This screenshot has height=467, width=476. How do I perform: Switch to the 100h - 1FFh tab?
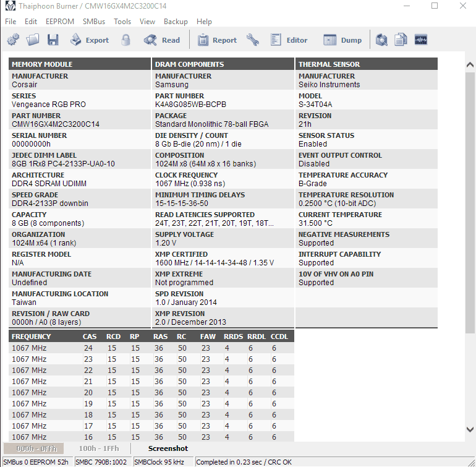click(x=99, y=448)
